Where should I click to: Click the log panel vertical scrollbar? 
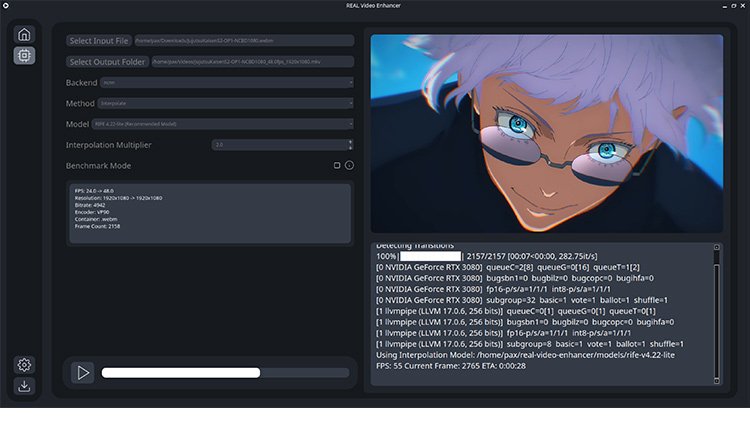point(717,314)
